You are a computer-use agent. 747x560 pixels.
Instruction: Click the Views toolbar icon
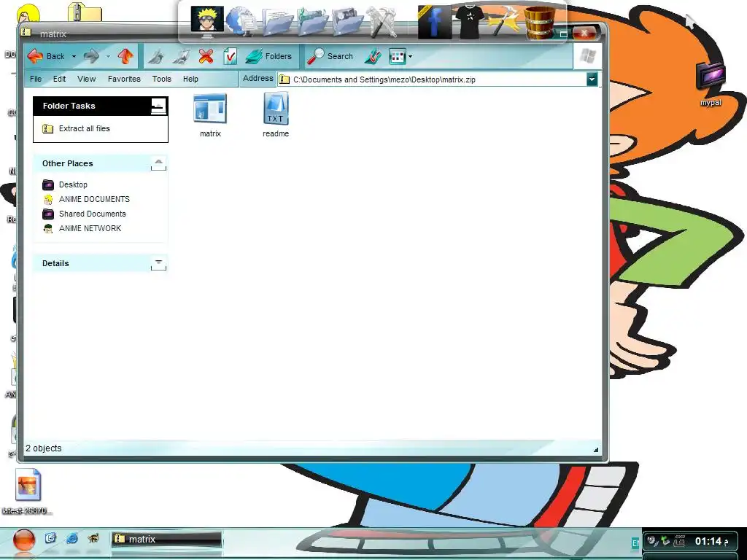[x=397, y=57]
